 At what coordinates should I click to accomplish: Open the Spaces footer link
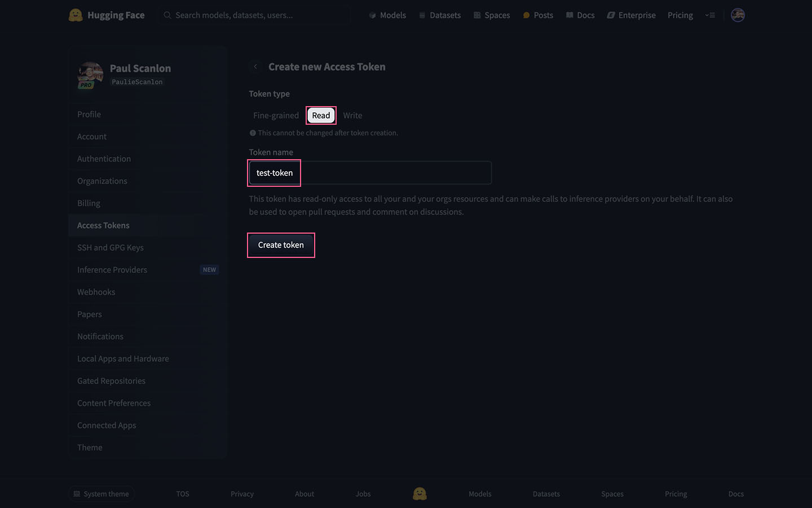pos(612,494)
